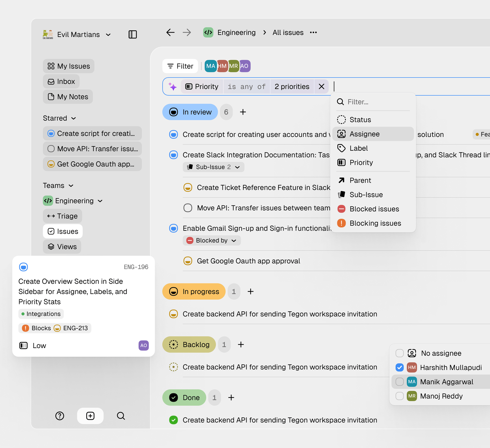Open the Views section for Engineering
The width and height of the screenshot is (490, 448).
[62, 247]
